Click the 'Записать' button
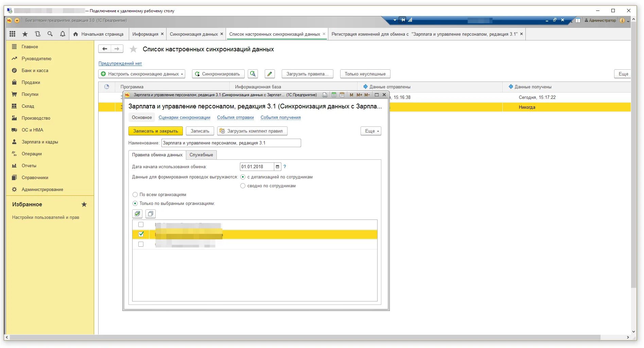Image resolution: width=644 pixels, height=348 pixels. [200, 131]
